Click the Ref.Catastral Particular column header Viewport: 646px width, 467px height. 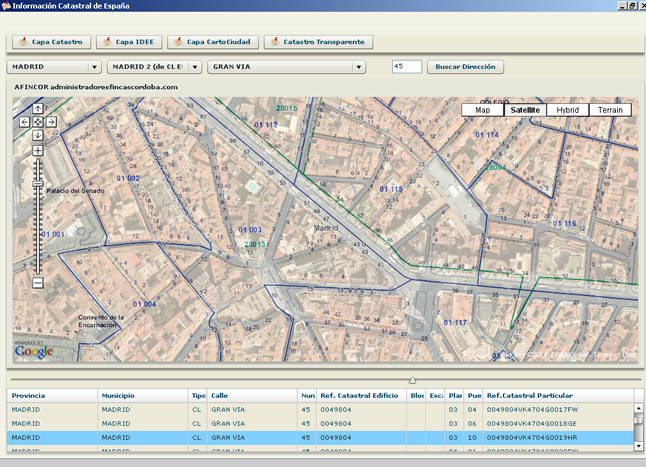pyautogui.click(x=558, y=396)
